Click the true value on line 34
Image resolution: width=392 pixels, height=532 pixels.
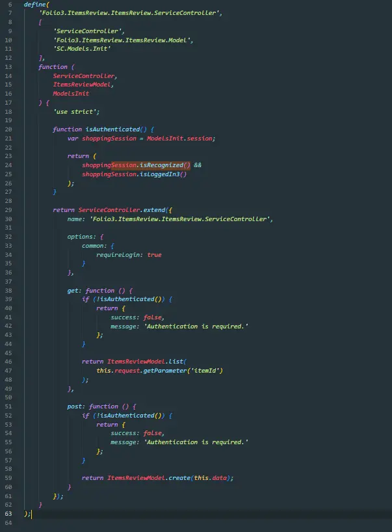(x=154, y=255)
